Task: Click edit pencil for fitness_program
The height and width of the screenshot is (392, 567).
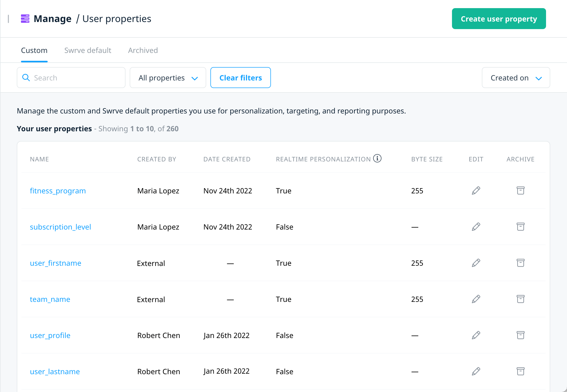Action: click(476, 190)
